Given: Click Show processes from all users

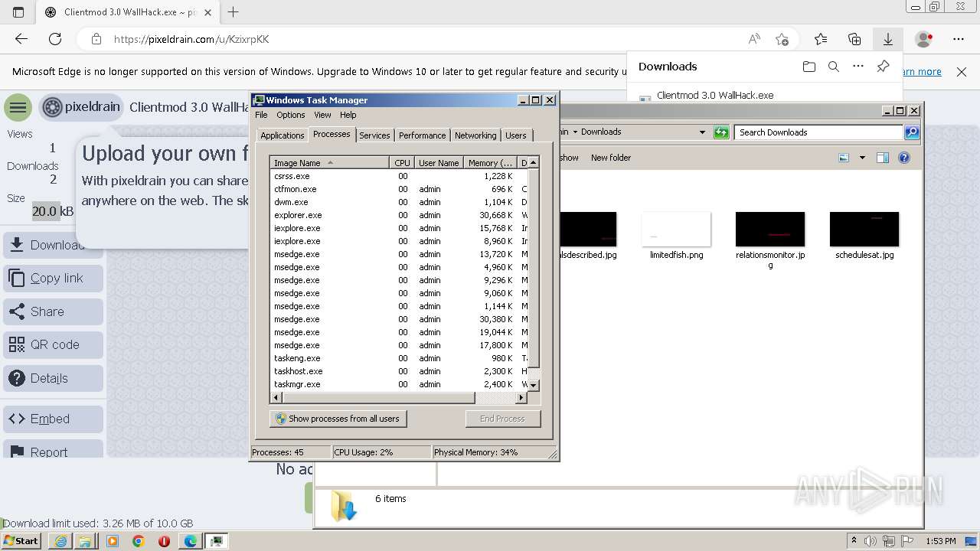Looking at the screenshot, I should point(338,419).
